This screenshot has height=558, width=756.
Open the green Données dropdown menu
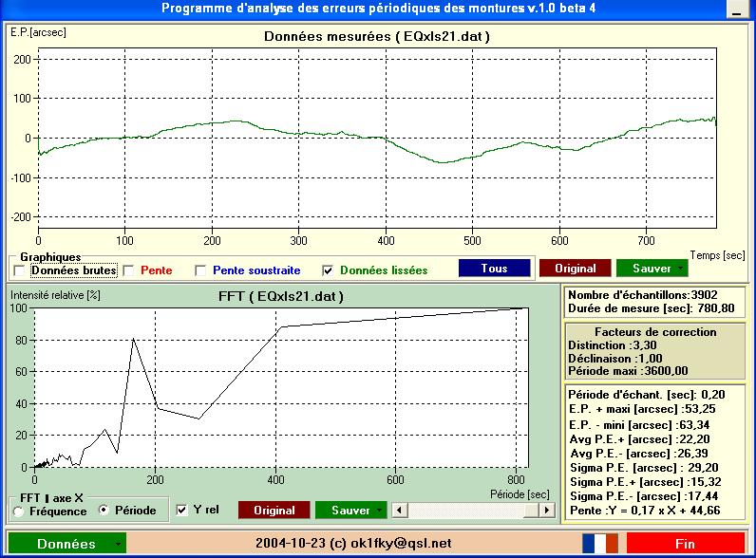point(67,544)
